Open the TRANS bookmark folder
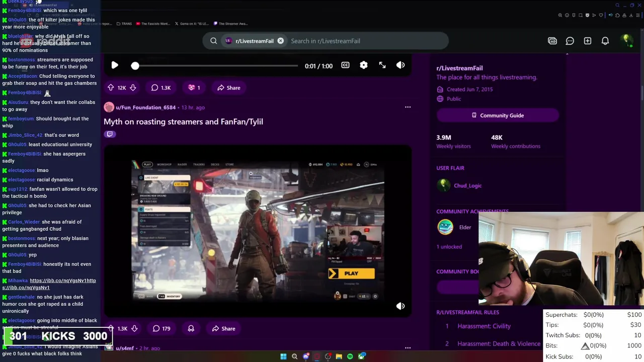The width and height of the screenshot is (644, 362). click(x=124, y=24)
